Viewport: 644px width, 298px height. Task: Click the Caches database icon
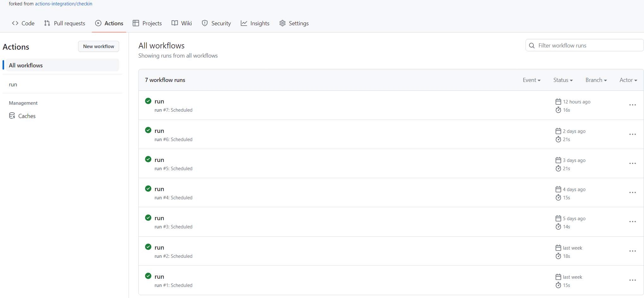click(x=12, y=115)
